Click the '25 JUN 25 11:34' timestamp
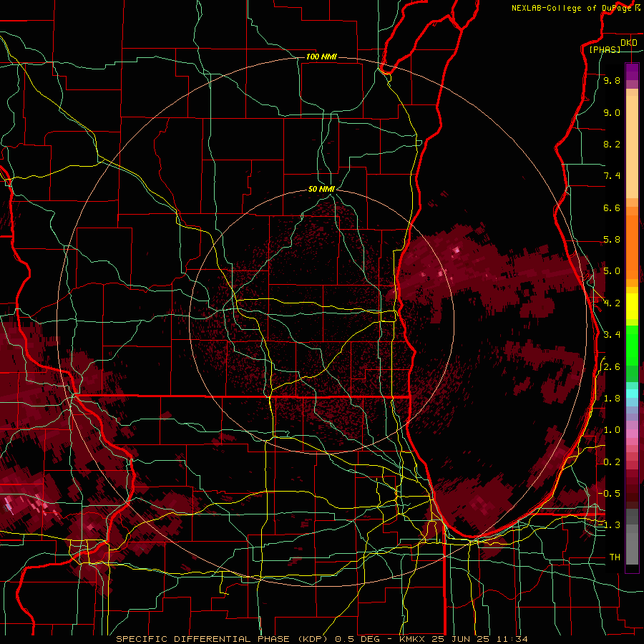This screenshot has width=644, height=644. pyautogui.click(x=480, y=639)
